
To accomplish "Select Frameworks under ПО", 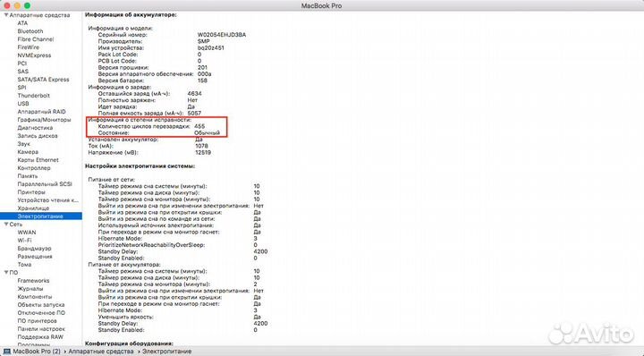I will pos(33,281).
